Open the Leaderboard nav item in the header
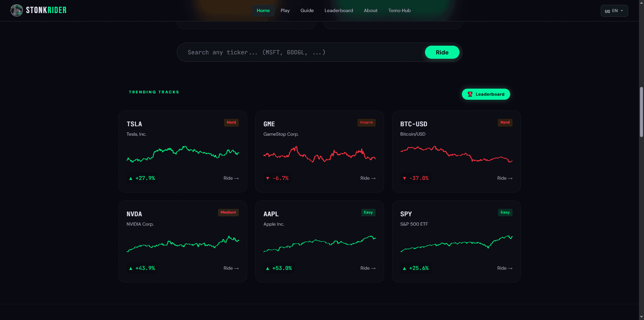This screenshot has width=644, height=320. (x=339, y=10)
